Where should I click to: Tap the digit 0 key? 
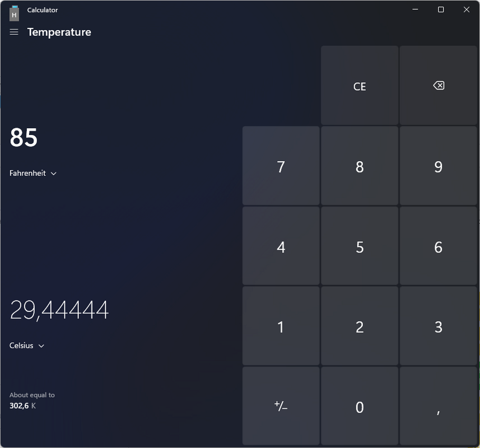pyautogui.click(x=360, y=406)
